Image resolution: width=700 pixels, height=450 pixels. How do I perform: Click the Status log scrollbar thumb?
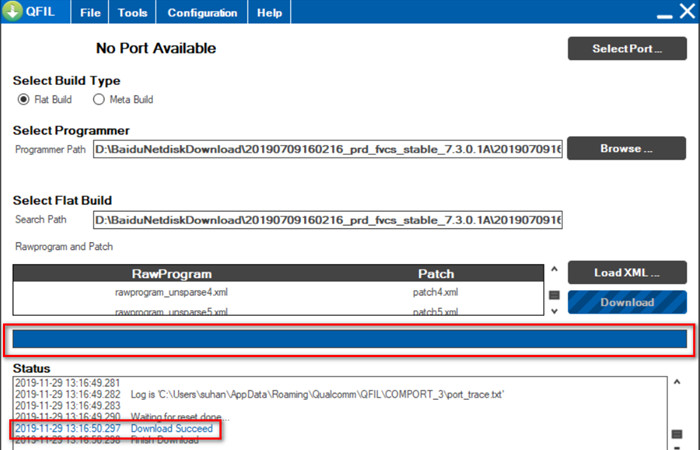coord(677,434)
